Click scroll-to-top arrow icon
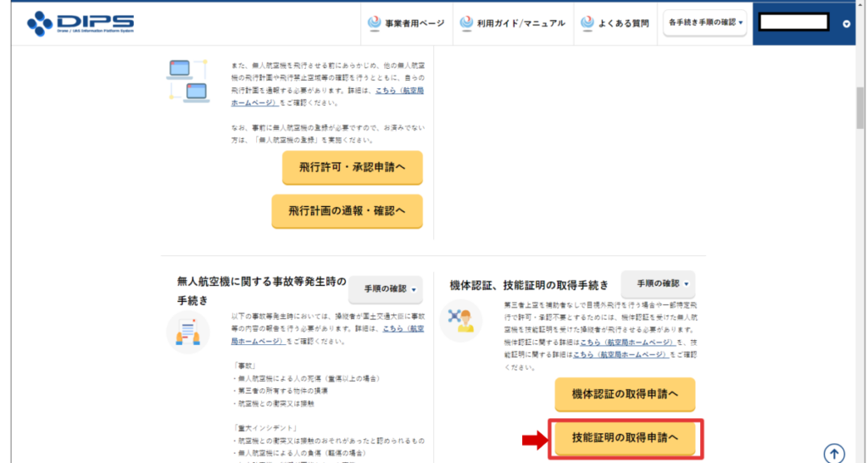Screen dimensions: 868x463 click(x=834, y=454)
